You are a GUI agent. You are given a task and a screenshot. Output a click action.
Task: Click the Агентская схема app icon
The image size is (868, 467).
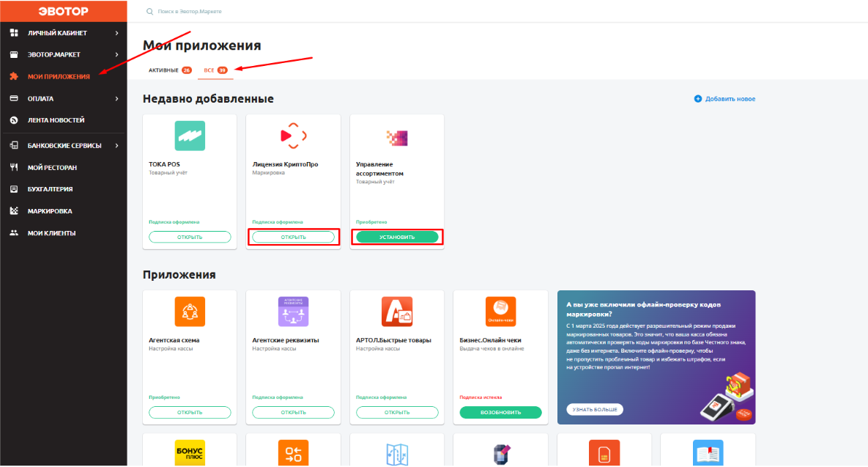(190, 312)
